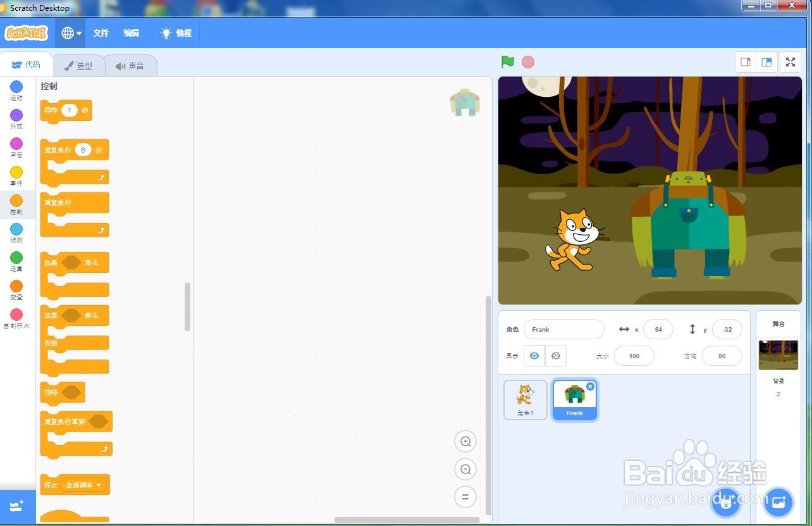Image resolution: width=812 pixels, height=526 pixels.
Task: Show the sprite with eye button
Action: 534,356
